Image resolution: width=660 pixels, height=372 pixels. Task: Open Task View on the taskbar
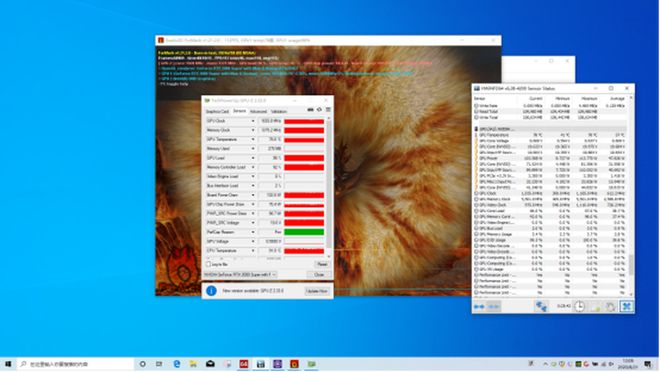point(159,364)
